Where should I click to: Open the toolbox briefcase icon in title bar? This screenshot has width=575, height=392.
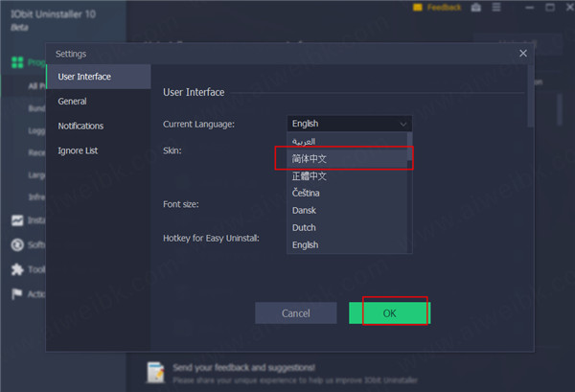pyautogui.click(x=477, y=8)
